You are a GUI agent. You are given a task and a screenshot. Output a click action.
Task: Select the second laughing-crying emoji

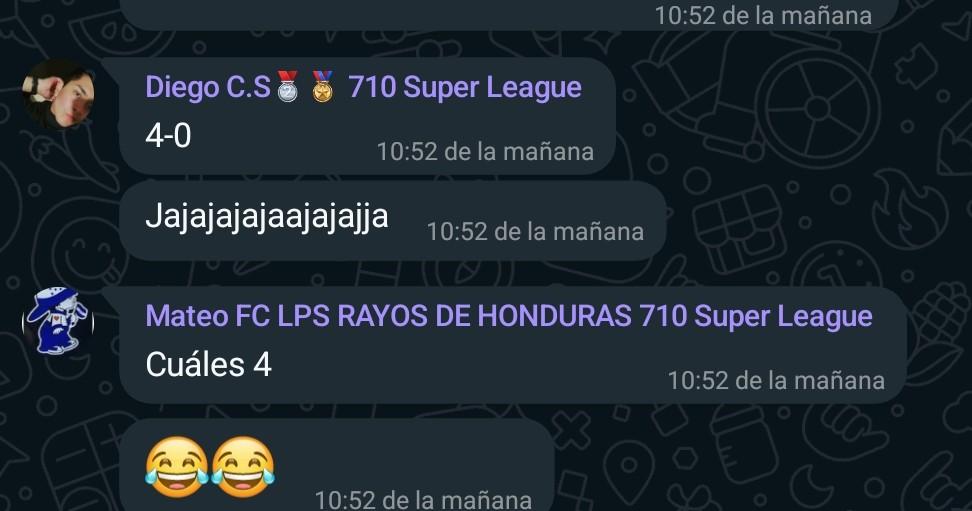click(243, 466)
